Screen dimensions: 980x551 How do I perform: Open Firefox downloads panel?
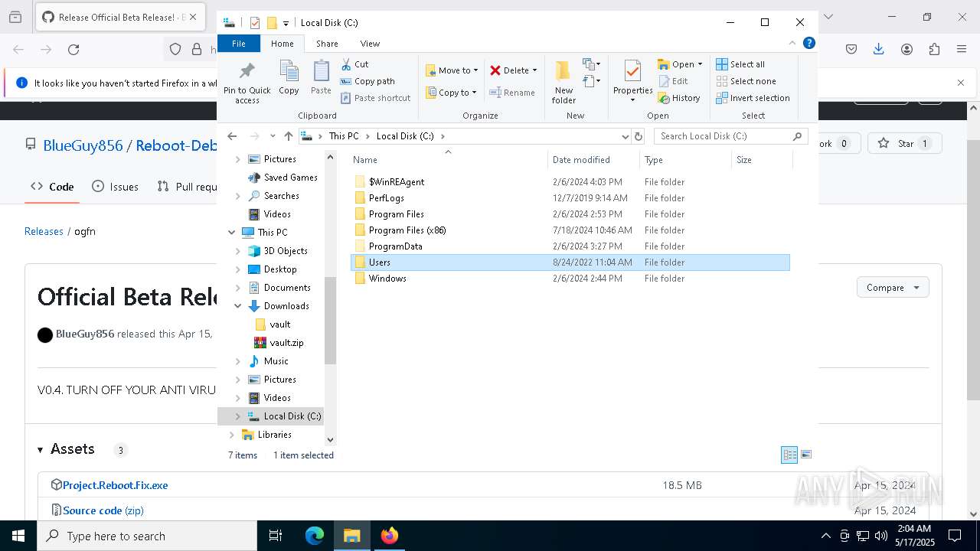click(x=879, y=49)
